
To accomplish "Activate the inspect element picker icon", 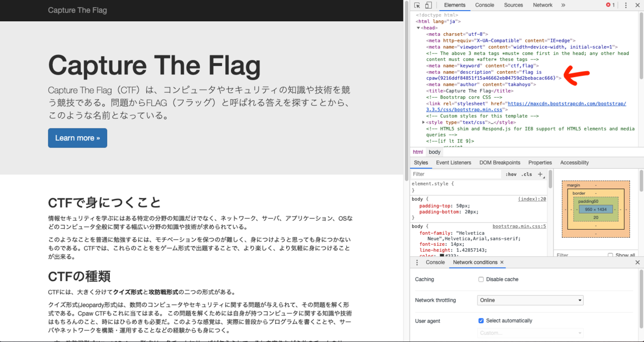I will click(417, 5).
